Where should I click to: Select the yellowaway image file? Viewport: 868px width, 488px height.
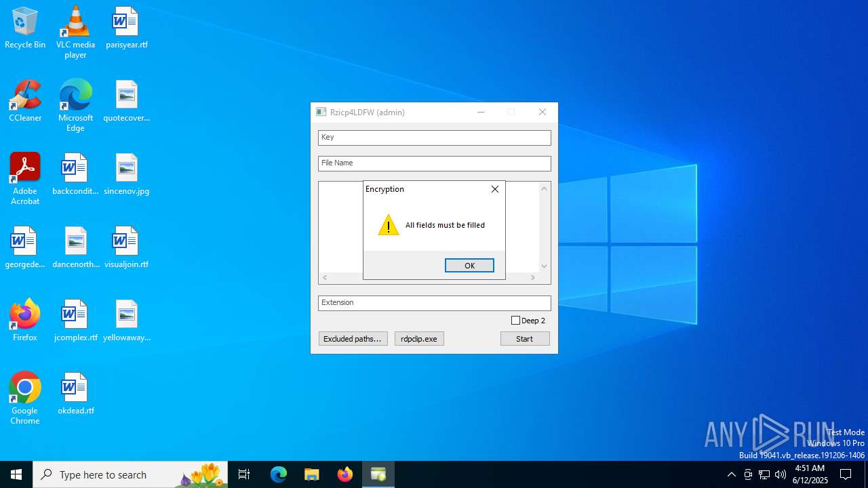tap(126, 321)
